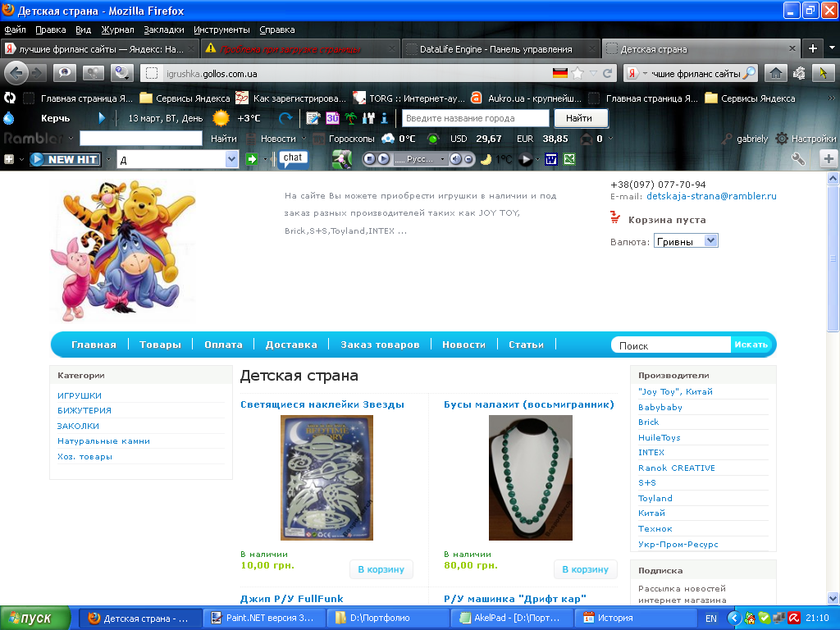The height and width of the screenshot is (630, 840).
Task: Add Светящиеся наклейки to cart (В корзину)
Action: tap(381, 569)
